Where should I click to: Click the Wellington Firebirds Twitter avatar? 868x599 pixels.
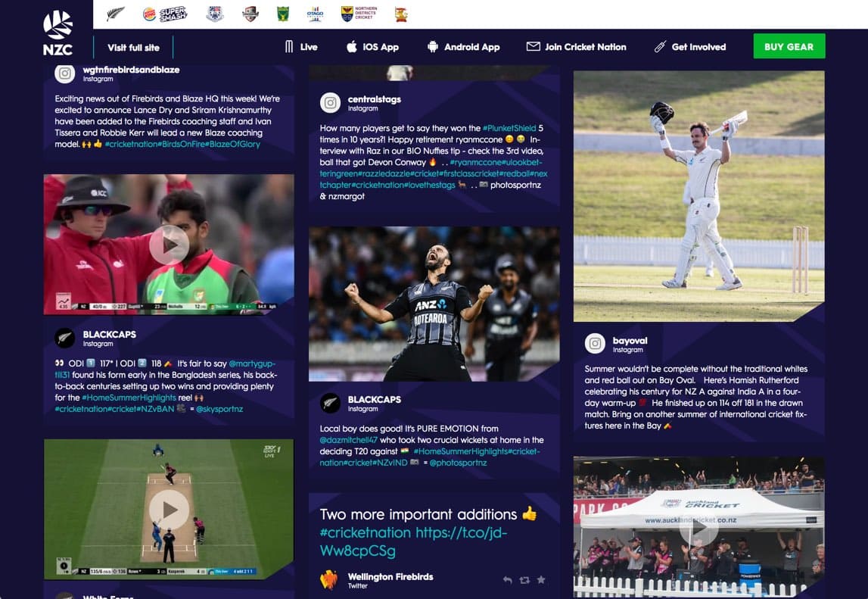[329, 580]
